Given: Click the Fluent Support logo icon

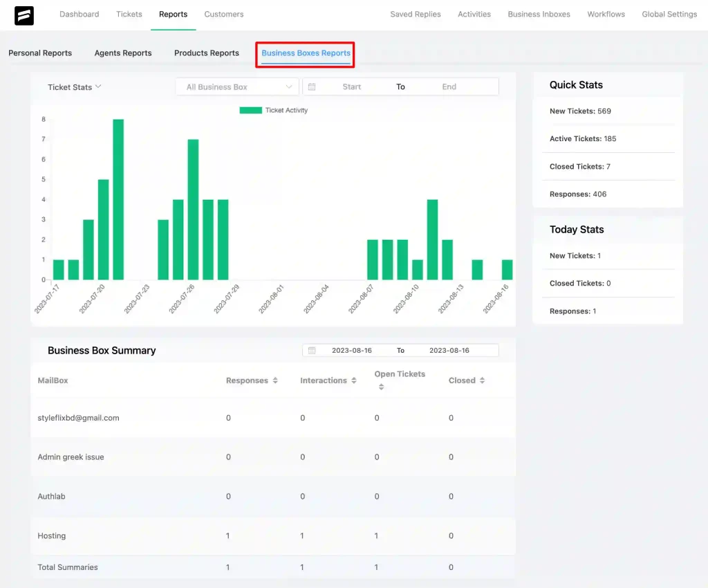Looking at the screenshot, I should (24, 15).
